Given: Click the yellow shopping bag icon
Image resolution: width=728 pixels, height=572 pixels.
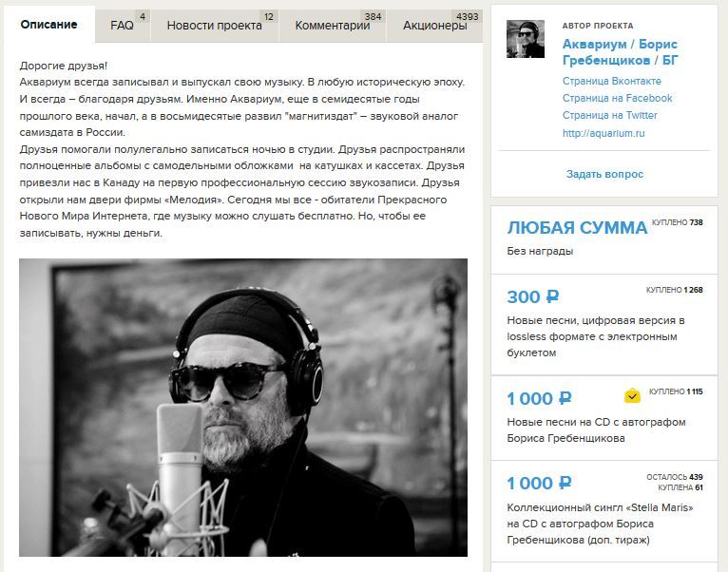Looking at the screenshot, I should point(632,396).
